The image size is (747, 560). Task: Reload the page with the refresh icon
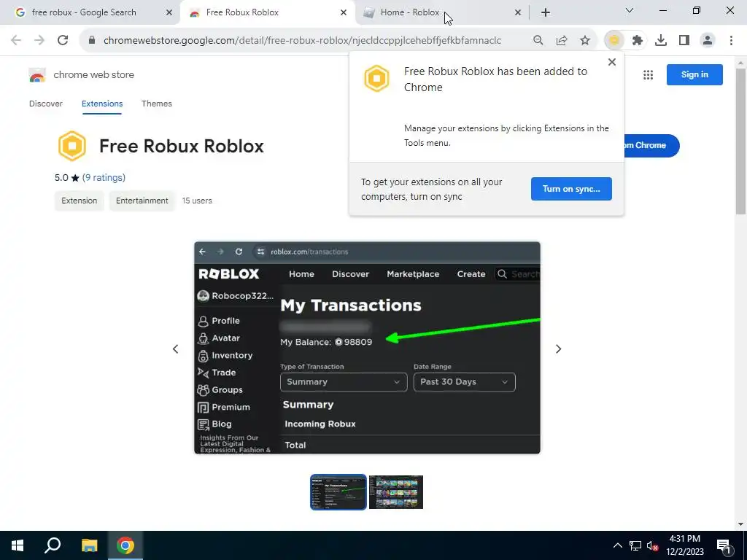[63, 41]
